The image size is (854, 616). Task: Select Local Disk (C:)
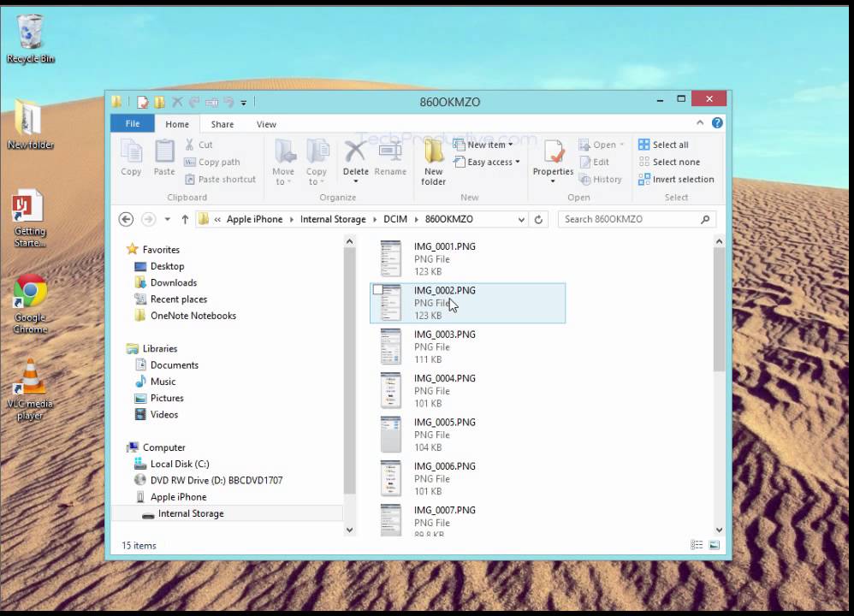click(x=172, y=464)
